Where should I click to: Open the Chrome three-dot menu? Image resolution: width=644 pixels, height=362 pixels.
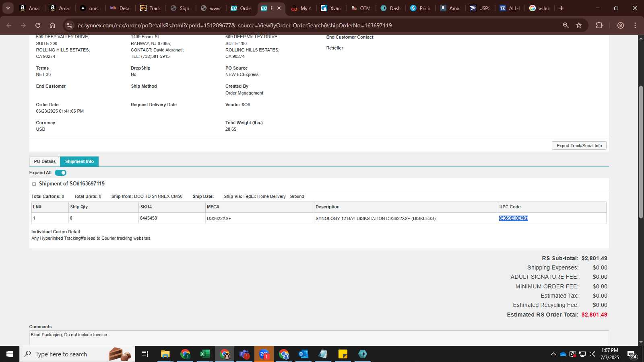pos(635,25)
